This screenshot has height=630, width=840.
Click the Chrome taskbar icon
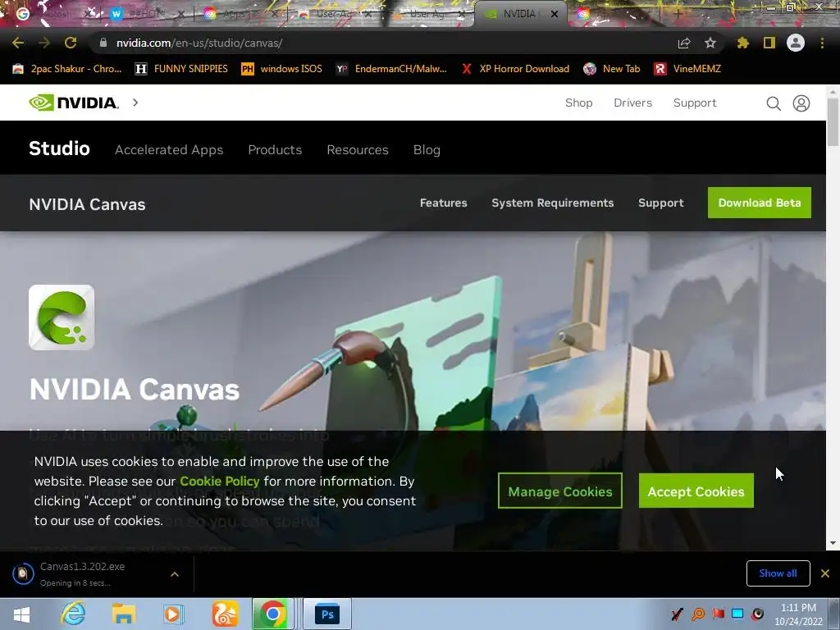(272, 614)
